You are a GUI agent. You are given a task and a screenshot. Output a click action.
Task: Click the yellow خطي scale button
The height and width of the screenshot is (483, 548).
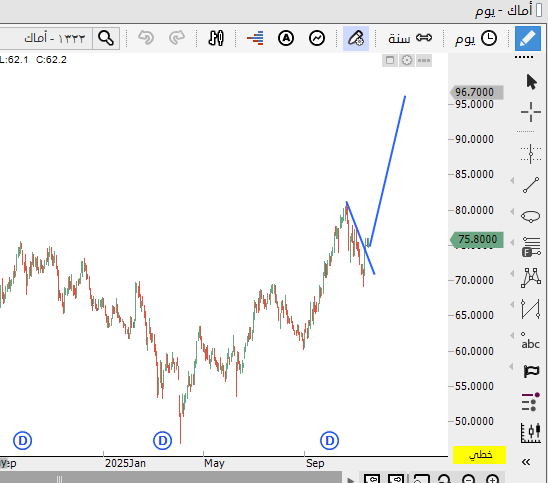480,455
